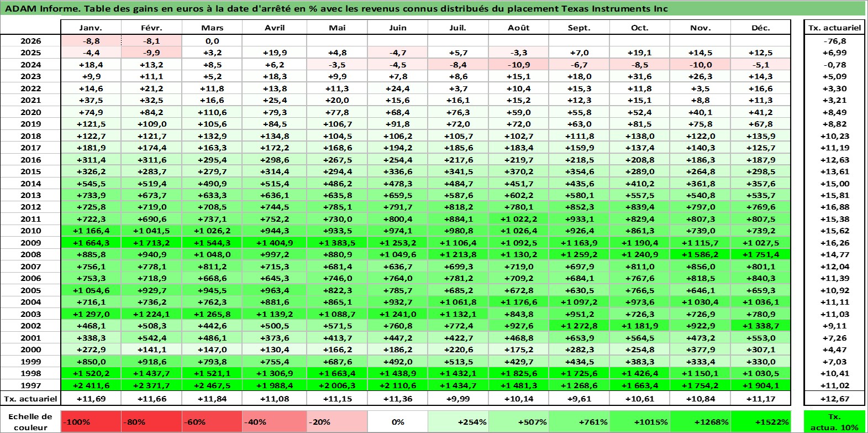
Task: Select the 1997 year row label
Action: click(30, 385)
